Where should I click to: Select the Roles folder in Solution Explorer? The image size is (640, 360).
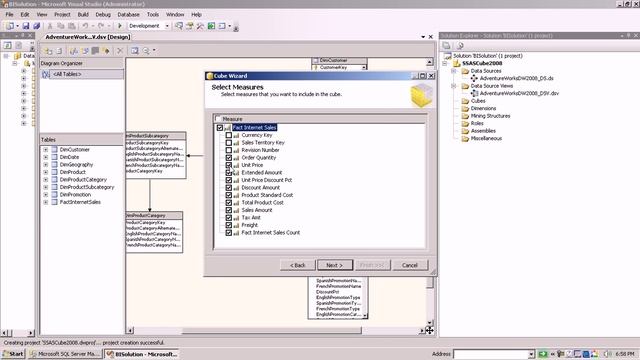pyautogui.click(x=477, y=123)
